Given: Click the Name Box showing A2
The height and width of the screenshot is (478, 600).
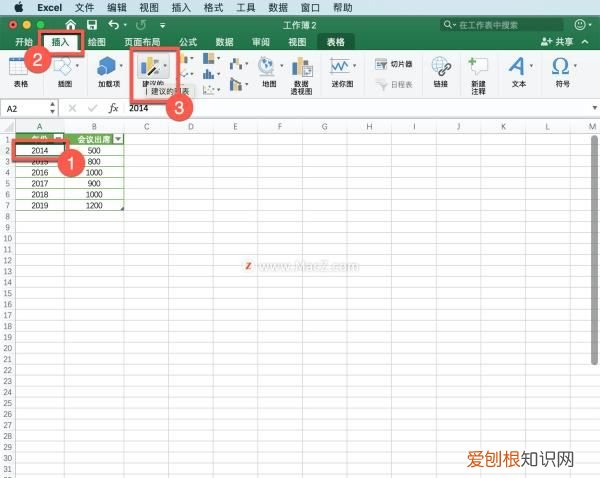Looking at the screenshot, I should (x=26, y=109).
